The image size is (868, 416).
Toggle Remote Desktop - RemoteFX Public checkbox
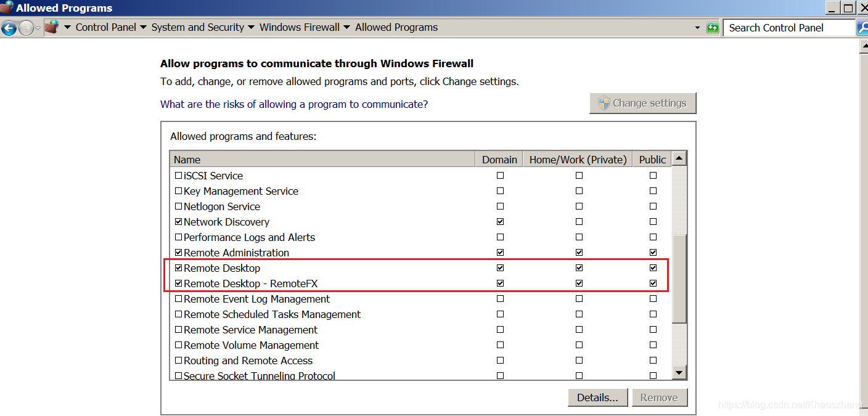point(653,283)
